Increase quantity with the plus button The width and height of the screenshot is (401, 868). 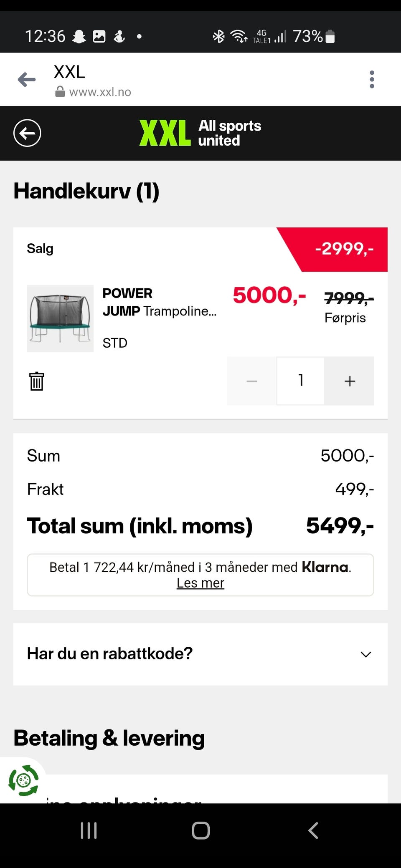pos(350,381)
